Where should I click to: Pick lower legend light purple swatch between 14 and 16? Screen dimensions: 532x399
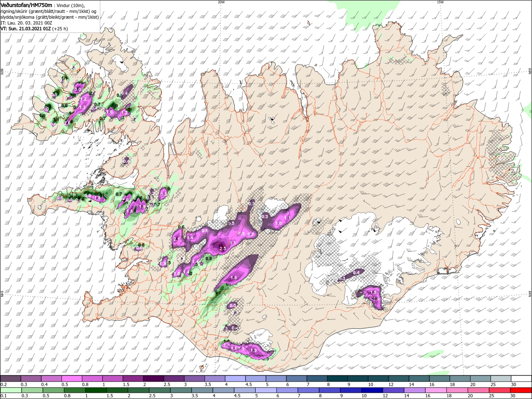click(415, 390)
